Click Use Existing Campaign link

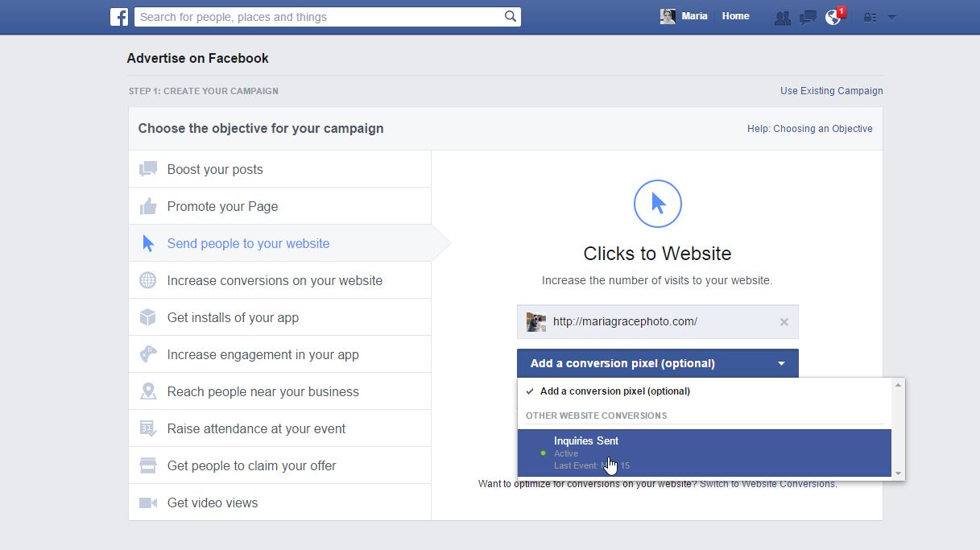[x=831, y=91]
